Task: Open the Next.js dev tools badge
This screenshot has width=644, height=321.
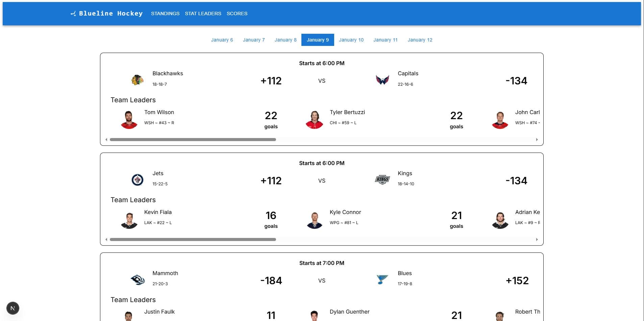Action: tap(13, 308)
